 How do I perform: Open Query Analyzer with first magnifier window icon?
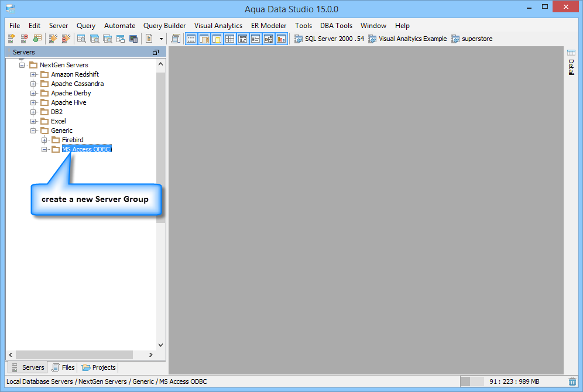click(81, 39)
